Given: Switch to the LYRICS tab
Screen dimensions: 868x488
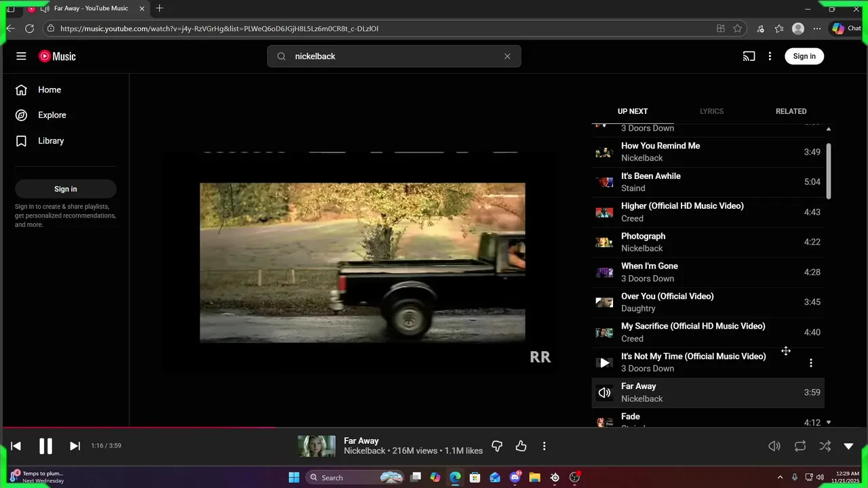Looking at the screenshot, I should coord(711,111).
